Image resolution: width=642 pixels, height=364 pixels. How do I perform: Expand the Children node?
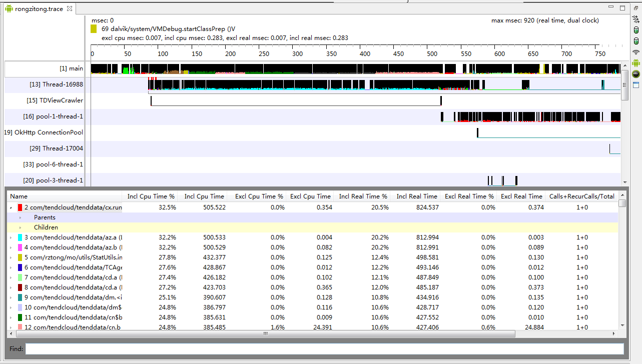pyautogui.click(x=21, y=227)
